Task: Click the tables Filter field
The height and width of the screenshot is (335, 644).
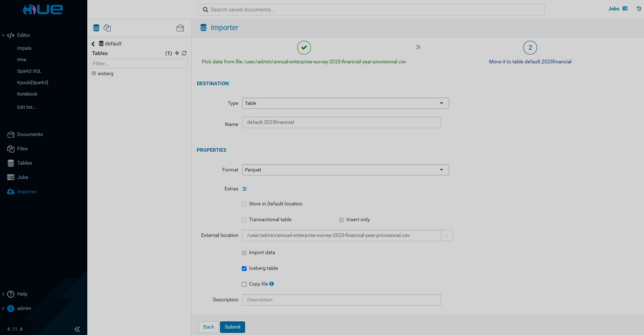Action: 140,64
